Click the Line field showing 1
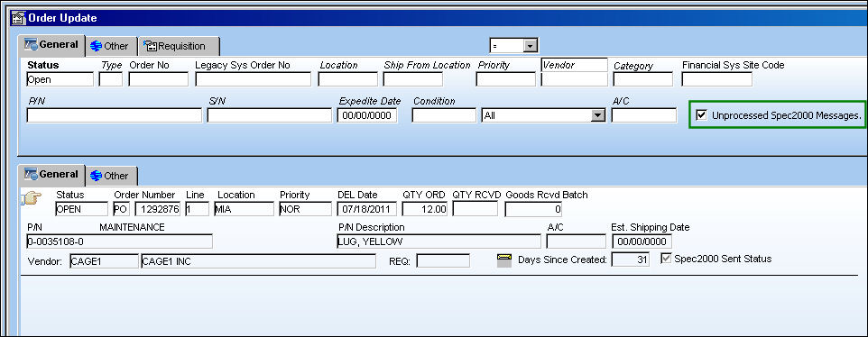This screenshot has height=337, width=868. (x=197, y=209)
